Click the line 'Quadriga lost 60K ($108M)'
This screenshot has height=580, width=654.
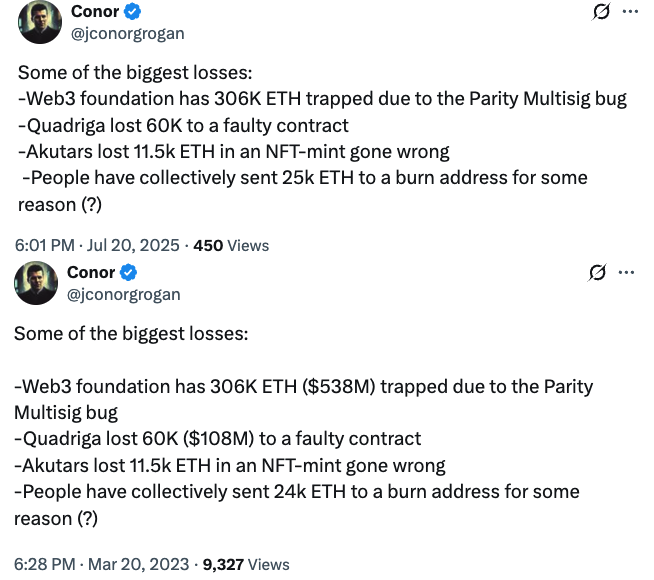tap(217, 438)
